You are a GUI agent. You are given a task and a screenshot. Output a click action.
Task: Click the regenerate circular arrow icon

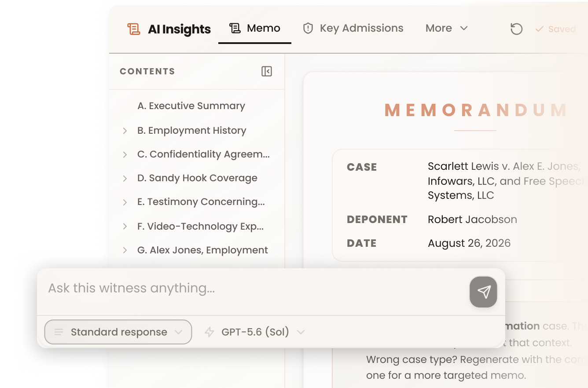click(x=516, y=29)
